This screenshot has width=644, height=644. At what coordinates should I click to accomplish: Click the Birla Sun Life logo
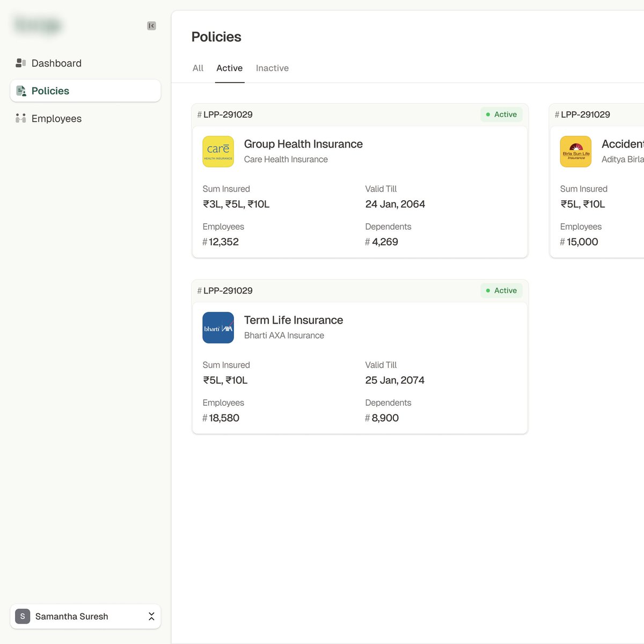(x=575, y=151)
